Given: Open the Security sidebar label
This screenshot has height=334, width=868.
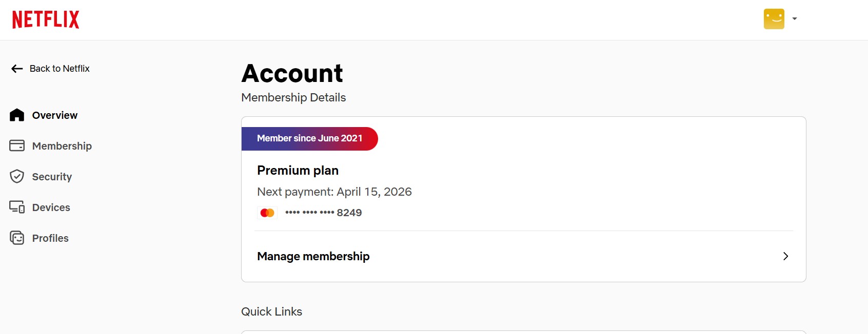Looking at the screenshot, I should [x=52, y=177].
